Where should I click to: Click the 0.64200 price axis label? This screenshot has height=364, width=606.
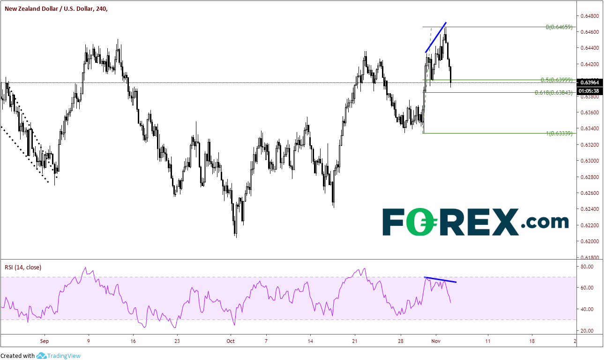pos(589,64)
